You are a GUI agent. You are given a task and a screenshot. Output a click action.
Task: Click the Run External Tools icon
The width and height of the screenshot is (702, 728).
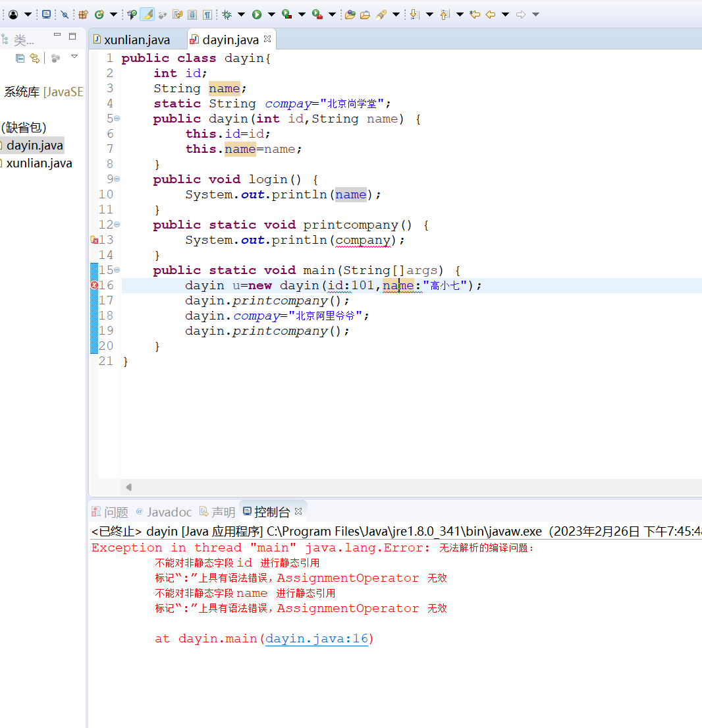coord(317,14)
